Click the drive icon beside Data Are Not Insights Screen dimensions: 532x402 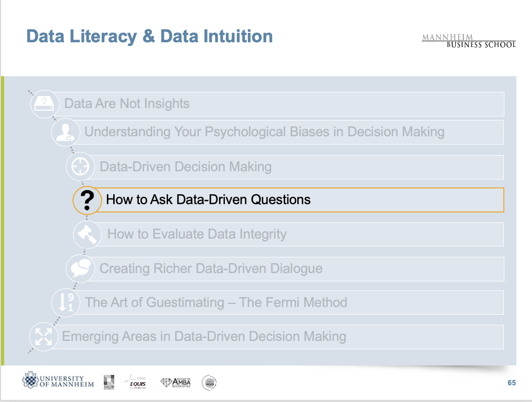pos(45,103)
